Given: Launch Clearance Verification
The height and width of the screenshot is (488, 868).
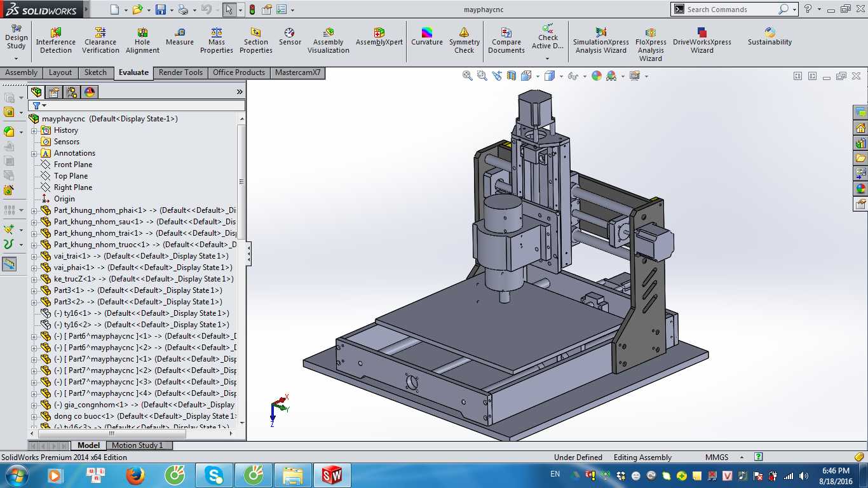Looking at the screenshot, I should pyautogui.click(x=100, y=41).
